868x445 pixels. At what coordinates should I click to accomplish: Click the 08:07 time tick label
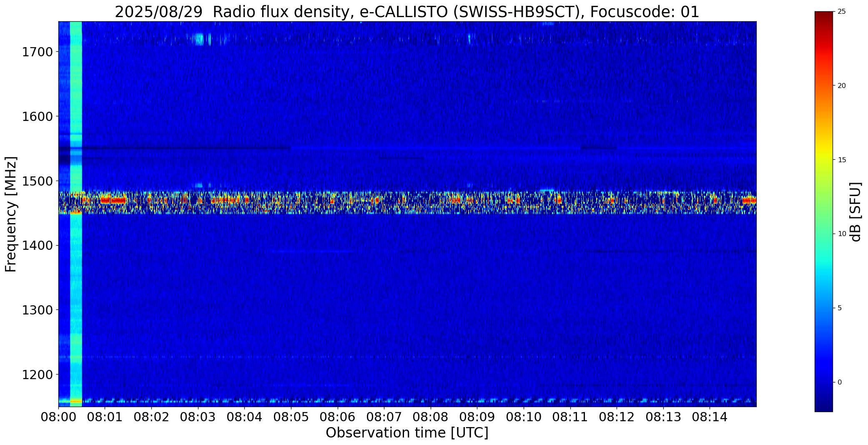click(x=384, y=417)
